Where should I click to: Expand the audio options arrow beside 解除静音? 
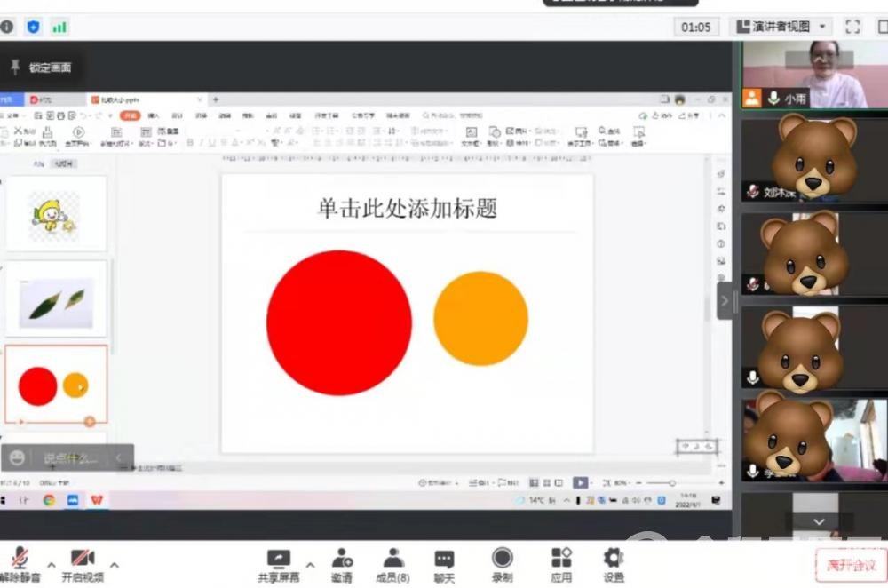[x=51, y=565]
